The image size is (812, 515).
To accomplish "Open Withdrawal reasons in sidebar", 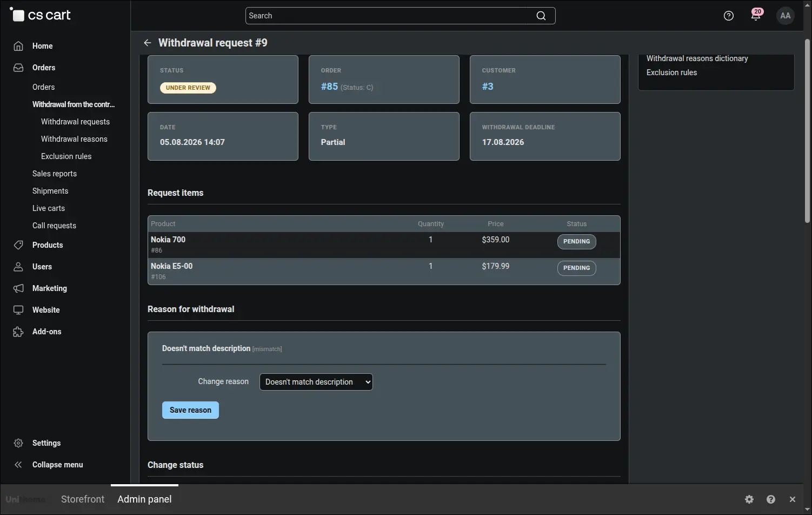I will tap(74, 139).
